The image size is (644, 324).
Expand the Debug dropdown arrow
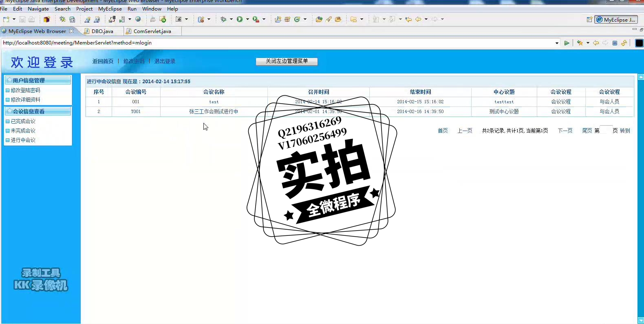click(x=231, y=19)
